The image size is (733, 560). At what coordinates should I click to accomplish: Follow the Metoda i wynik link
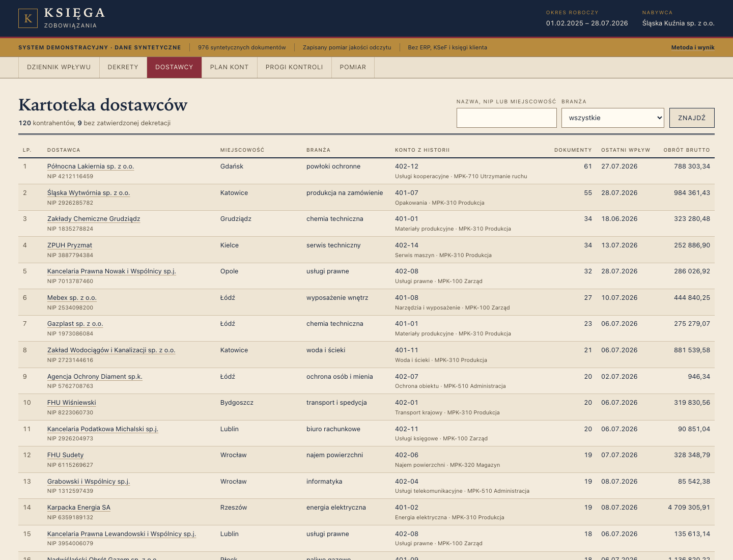click(693, 47)
